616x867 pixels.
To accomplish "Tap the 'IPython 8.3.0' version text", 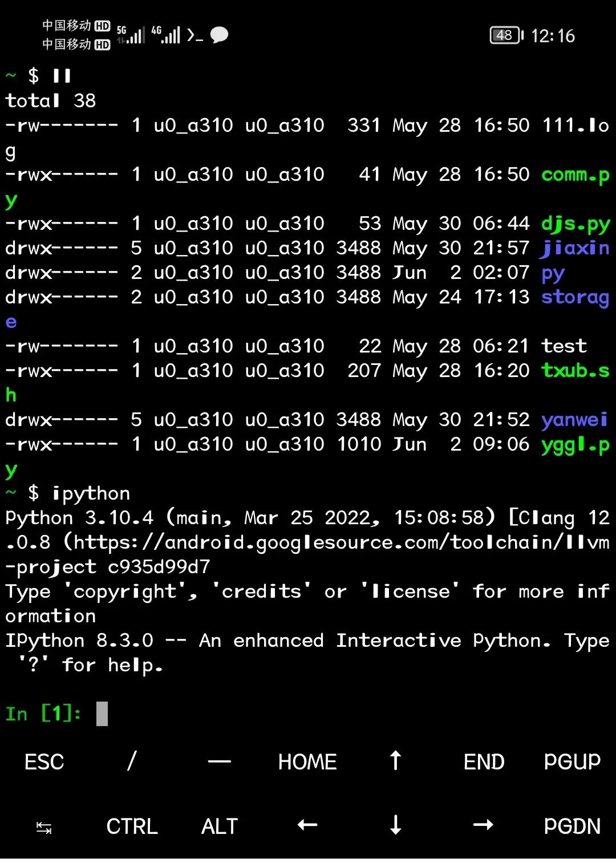I will pyautogui.click(x=79, y=641).
